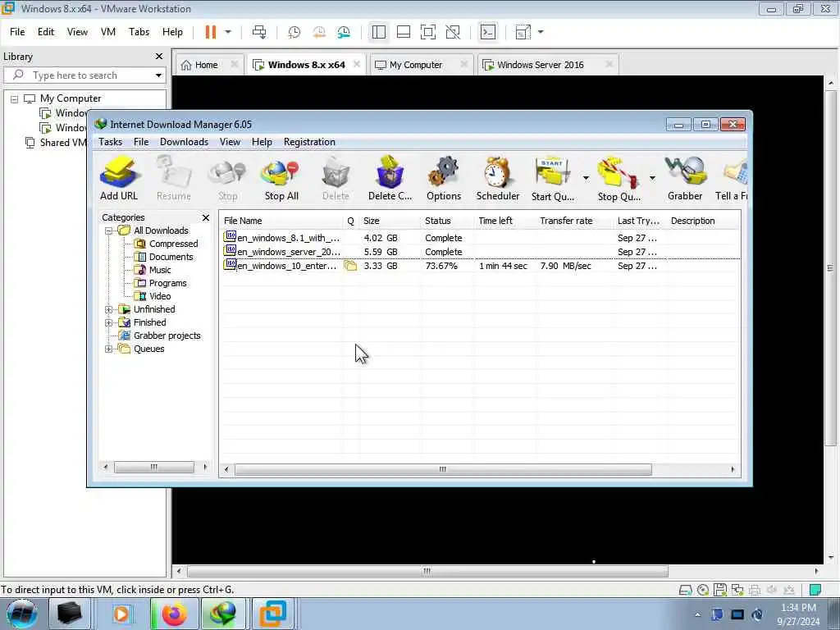840x630 pixels.
Task: Expand the Finished category
Action: [x=109, y=322]
